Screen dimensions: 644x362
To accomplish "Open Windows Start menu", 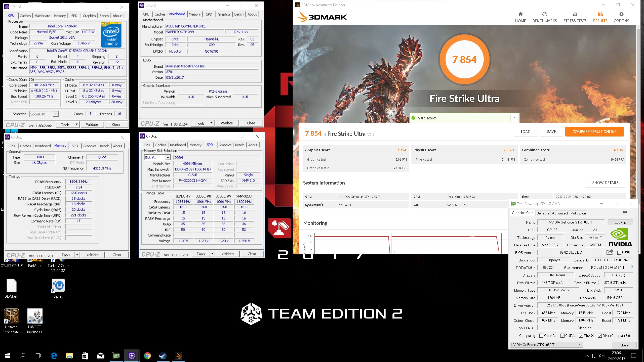I will 8,356.
